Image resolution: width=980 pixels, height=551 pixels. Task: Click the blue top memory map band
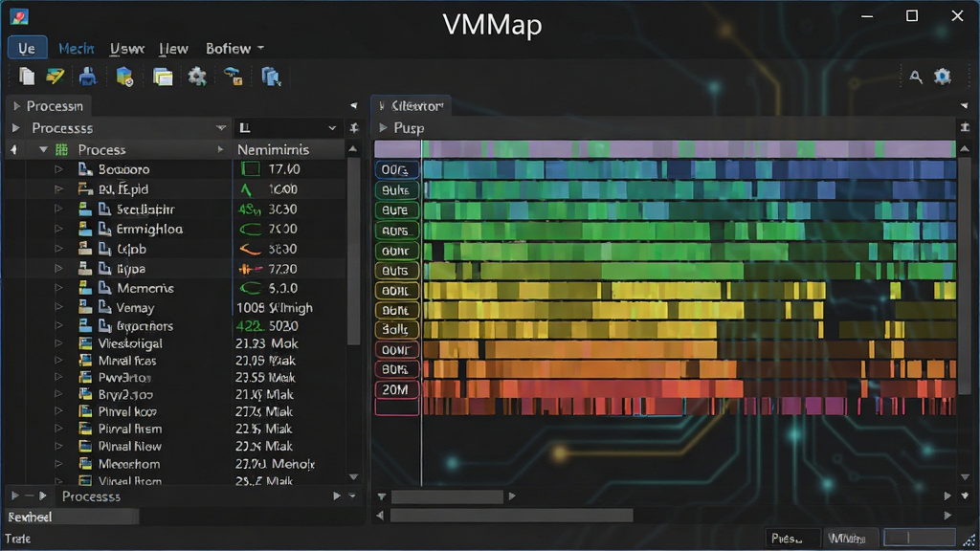(x=689, y=169)
